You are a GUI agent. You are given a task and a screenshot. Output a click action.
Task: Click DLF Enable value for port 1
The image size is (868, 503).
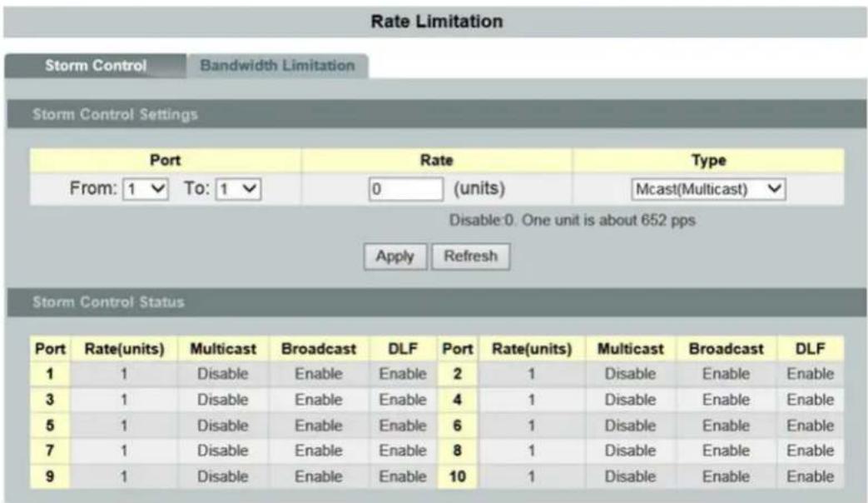403,374
